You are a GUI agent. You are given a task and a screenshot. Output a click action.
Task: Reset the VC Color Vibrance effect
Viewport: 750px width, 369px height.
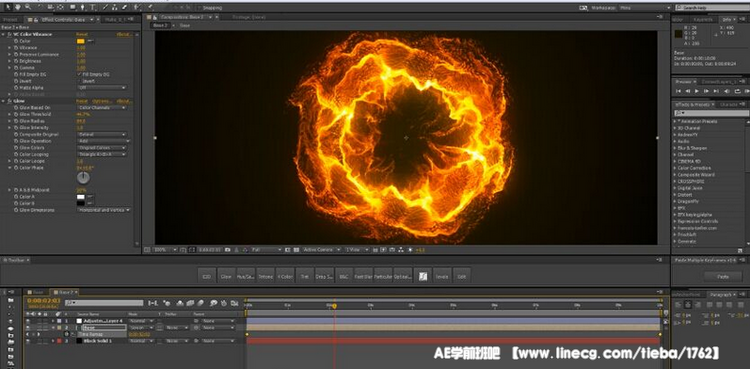click(81, 34)
